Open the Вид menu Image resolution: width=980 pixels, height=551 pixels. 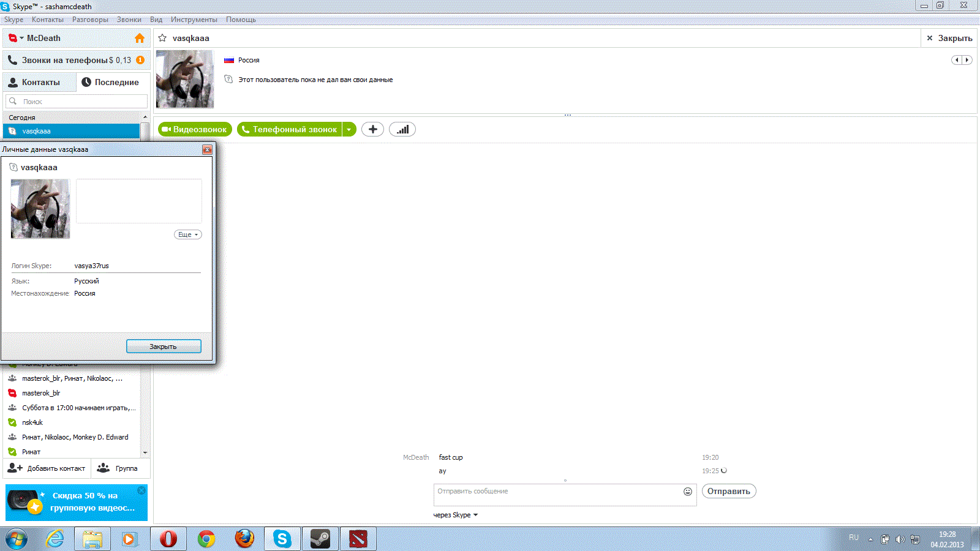pyautogui.click(x=156, y=20)
